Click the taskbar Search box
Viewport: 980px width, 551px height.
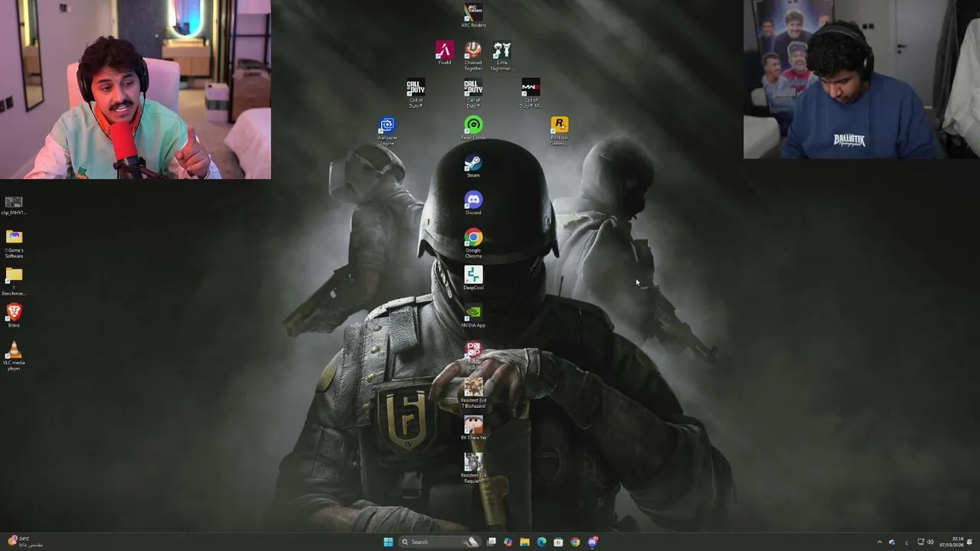tap(439, 542)
